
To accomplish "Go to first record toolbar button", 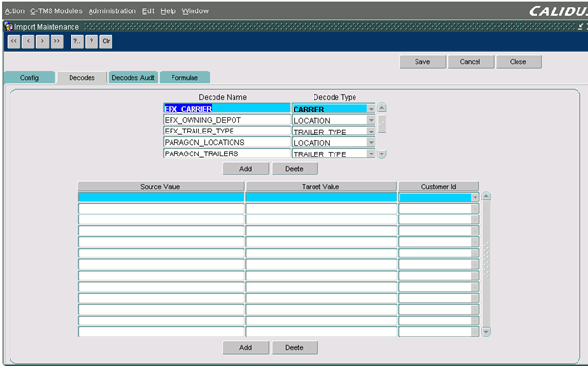I will [14, 41].
